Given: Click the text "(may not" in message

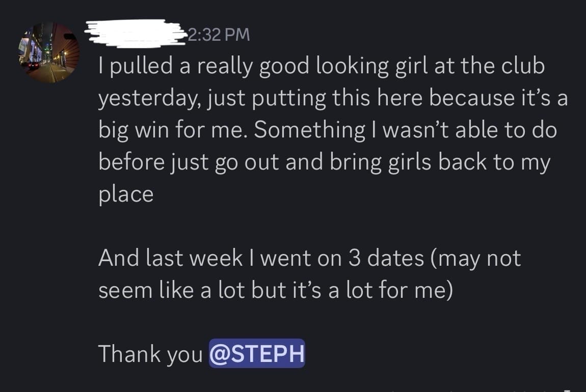Looking at the screenshot, I should (x=475, y=258).
